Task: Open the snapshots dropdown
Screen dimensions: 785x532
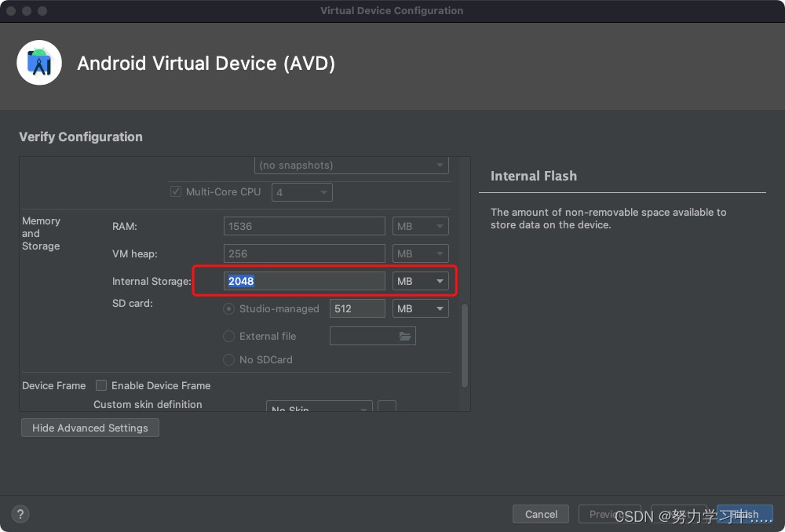Action: click(352, 165)
